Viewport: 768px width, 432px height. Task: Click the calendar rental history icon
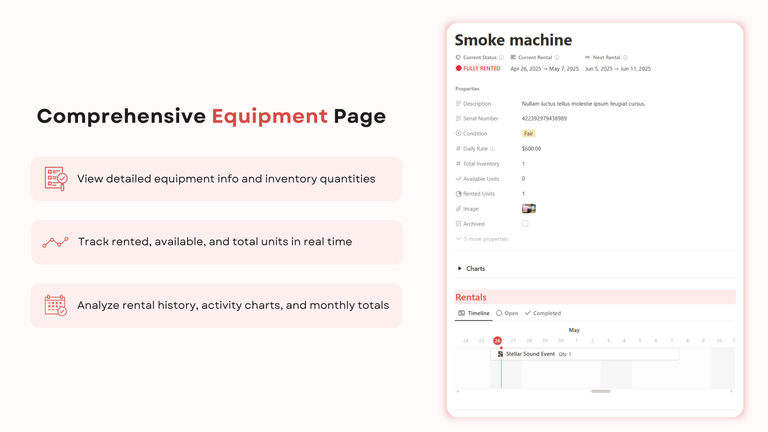coord(55,305)
